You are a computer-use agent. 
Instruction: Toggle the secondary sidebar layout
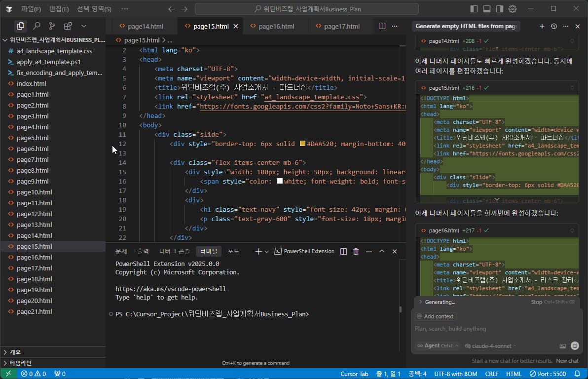point(500,8)
